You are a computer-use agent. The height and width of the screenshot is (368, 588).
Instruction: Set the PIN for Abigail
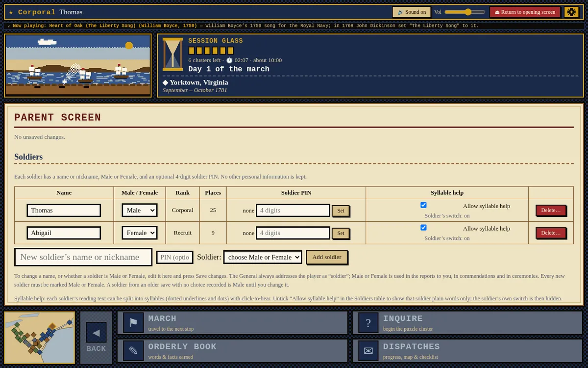click(341, 234)
